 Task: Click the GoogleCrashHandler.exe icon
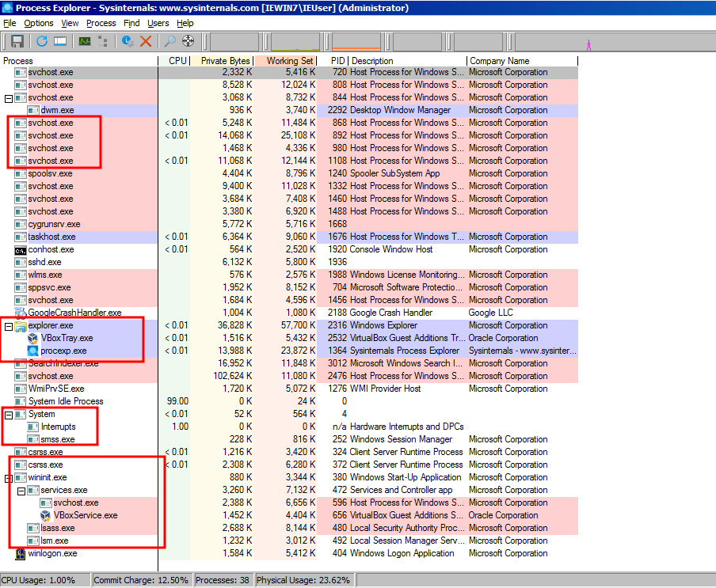click(20, 313)
